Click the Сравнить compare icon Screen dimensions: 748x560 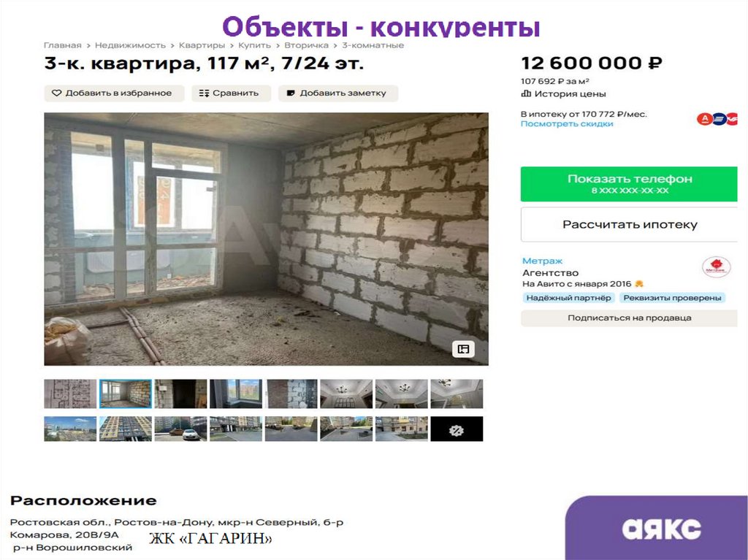205,93
